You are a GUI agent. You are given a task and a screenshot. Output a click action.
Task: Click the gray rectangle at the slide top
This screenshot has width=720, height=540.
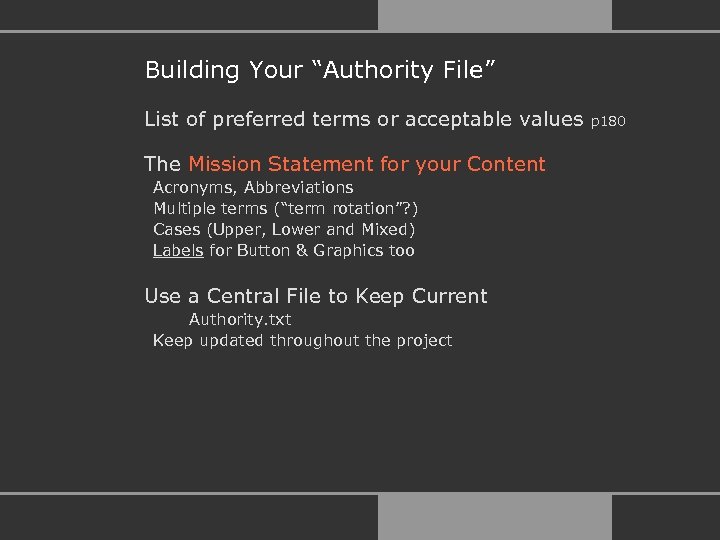494,14
